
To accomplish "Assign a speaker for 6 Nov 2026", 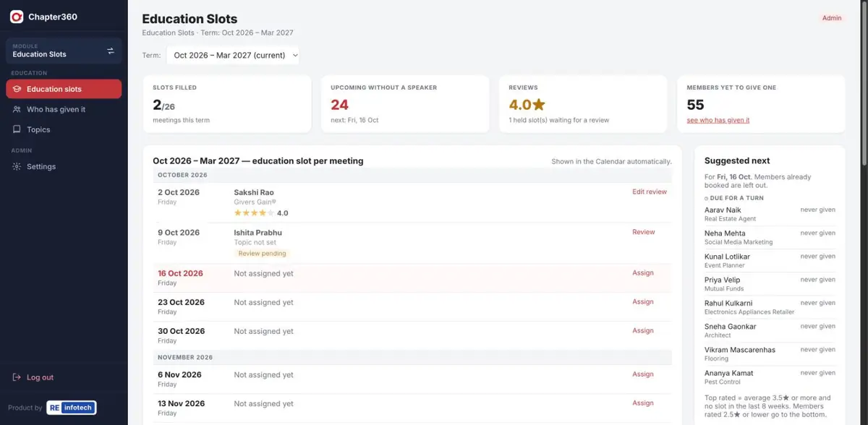I will click(x=643, y=374).
